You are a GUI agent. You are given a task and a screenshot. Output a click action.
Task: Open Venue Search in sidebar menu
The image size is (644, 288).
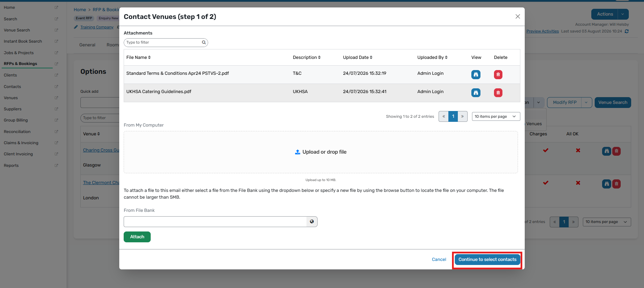pyautogui.click(x=17, y=30)
